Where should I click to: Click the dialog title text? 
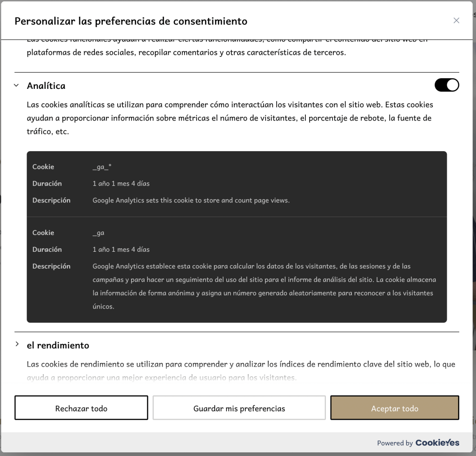pyautogui.click(x=131, y=21)
